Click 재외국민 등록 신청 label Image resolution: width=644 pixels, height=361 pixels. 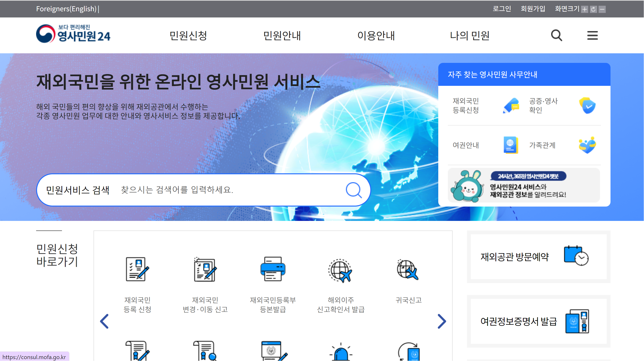(137, 305)
